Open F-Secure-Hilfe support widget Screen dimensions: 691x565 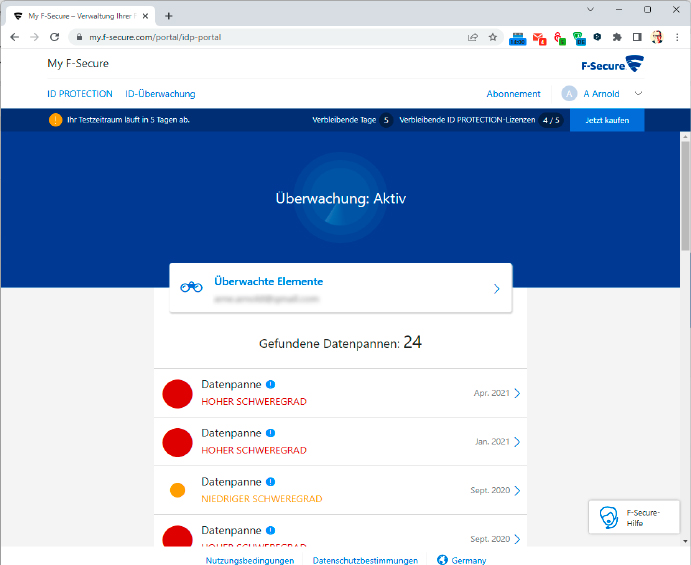coord(634,517)
